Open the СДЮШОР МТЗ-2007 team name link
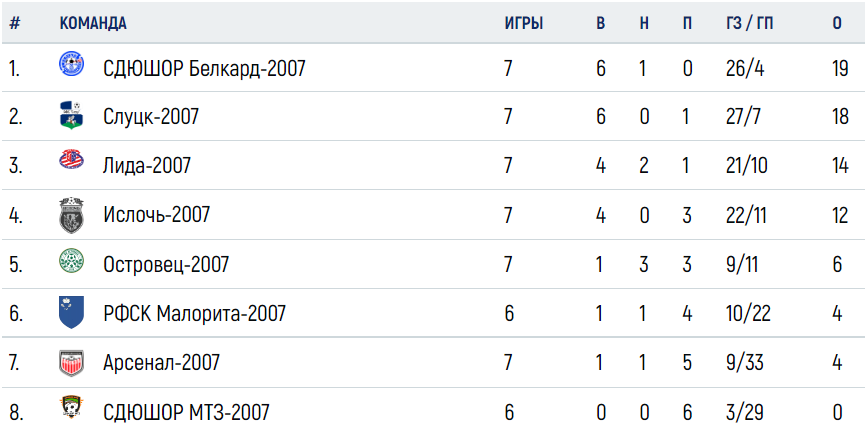The image size is (865, 432). (186, 412)
